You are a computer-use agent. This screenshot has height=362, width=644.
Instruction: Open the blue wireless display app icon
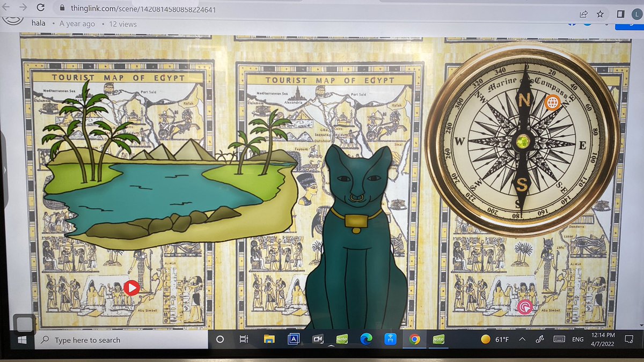tap(390, 339)
